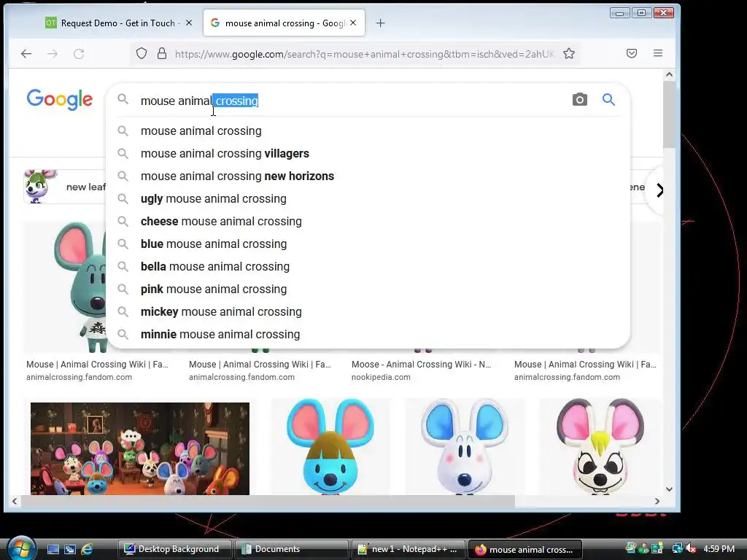747x560 pixels.
Task: Bookmark this page with star icon
Action: click(x=569, y=53)
